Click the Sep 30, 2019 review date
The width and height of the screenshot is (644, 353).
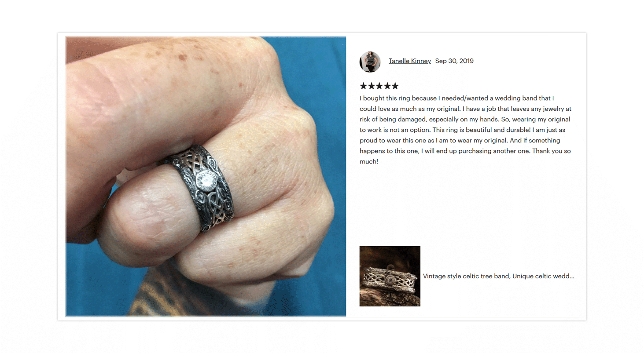coord(454,61)
